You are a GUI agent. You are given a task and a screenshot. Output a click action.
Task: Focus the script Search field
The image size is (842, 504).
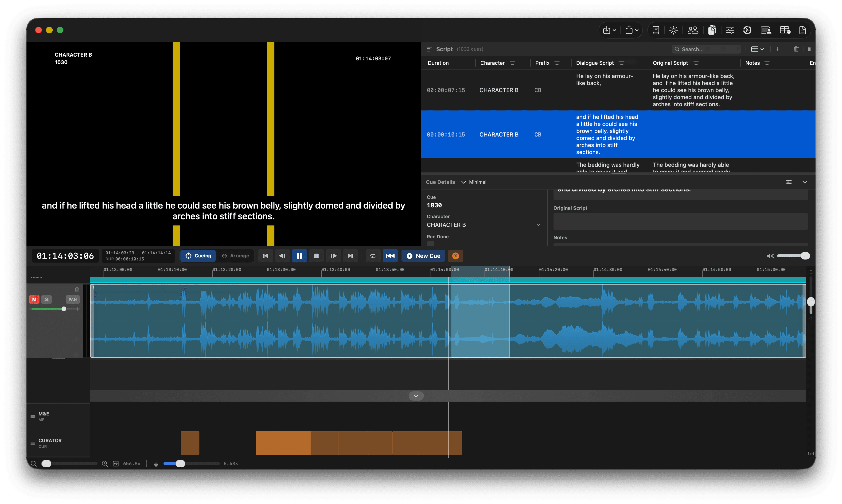[706, 49]
